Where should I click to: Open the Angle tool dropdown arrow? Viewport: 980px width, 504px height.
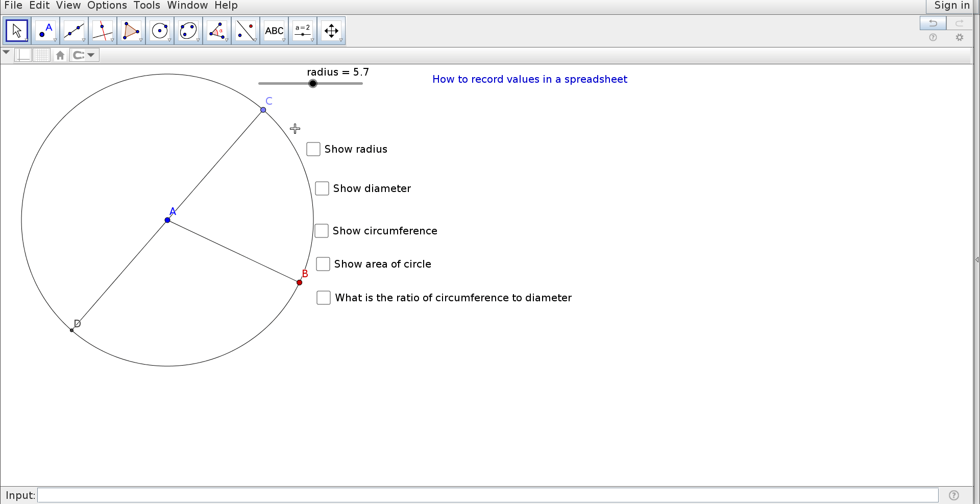[227, 40]
